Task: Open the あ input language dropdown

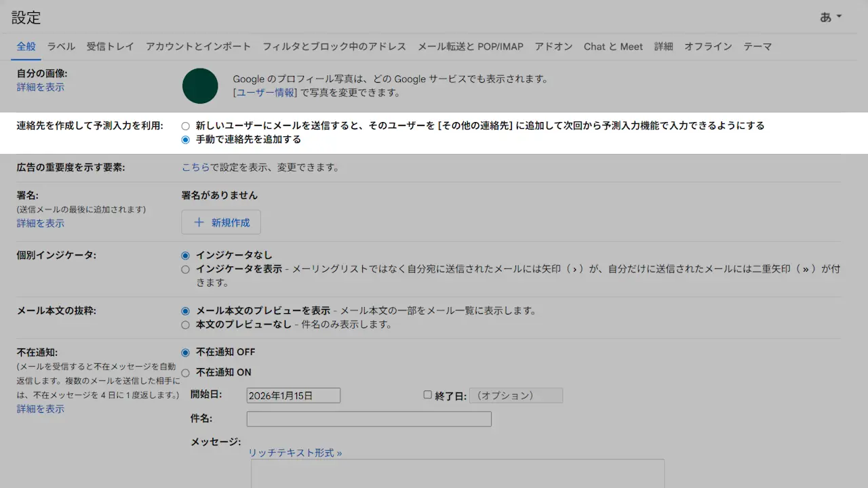Action: coord(830,17)
